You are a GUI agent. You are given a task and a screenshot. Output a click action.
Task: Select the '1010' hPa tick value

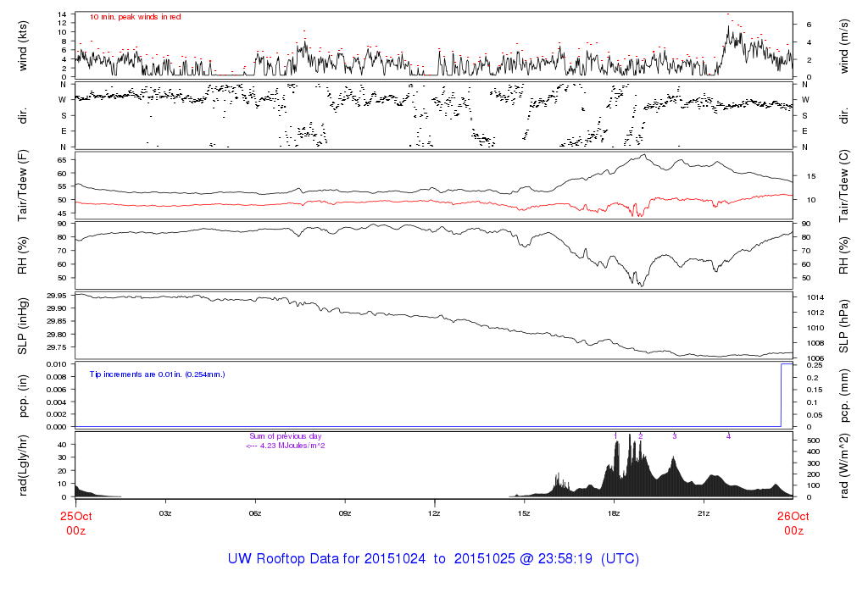click(815, 328)
